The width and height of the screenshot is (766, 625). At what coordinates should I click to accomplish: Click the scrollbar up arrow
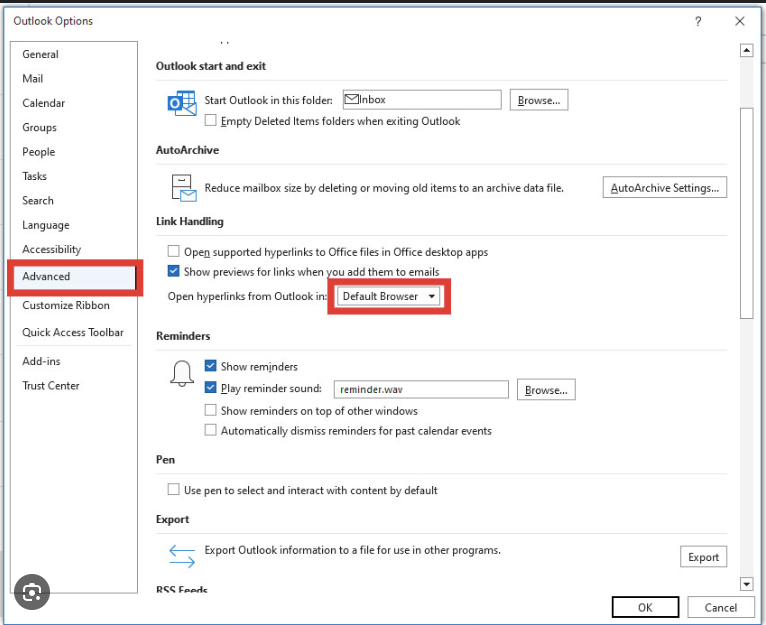746,50
